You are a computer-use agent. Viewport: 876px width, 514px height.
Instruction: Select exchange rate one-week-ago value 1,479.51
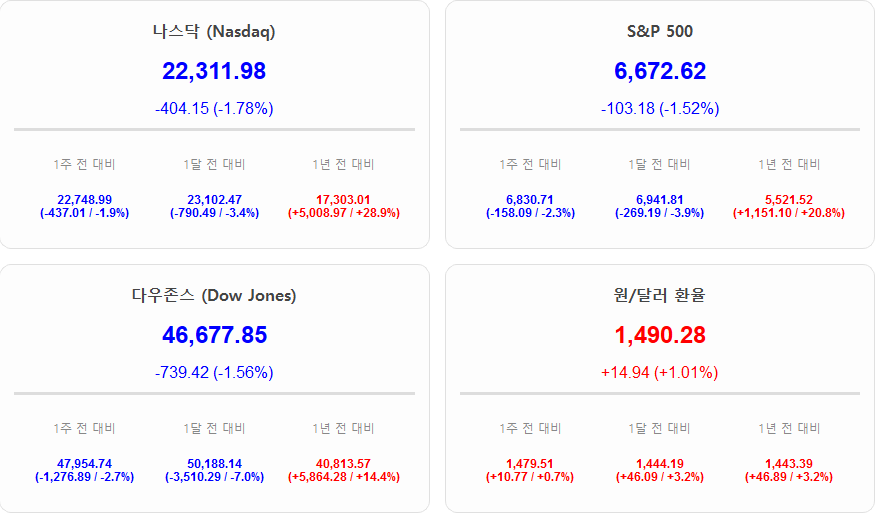[530, 464]
